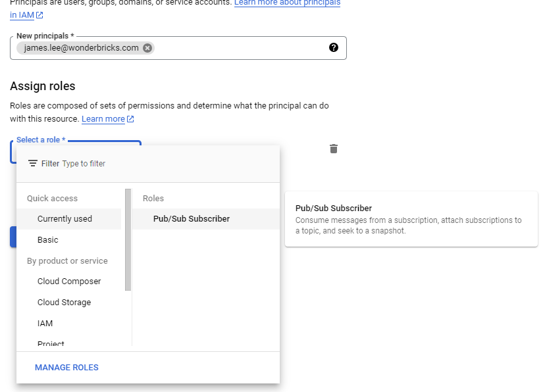Image resolution: width=545 pixels, height=392 pixels.
Task: Choose the IAM category
Action: [69, 323]
